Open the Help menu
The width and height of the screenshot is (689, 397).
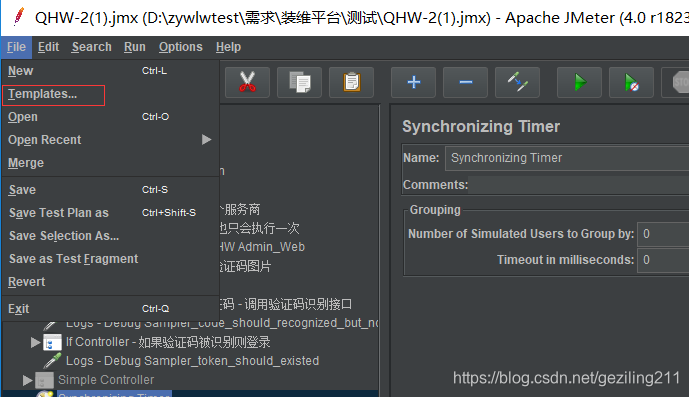pos(228,47)
